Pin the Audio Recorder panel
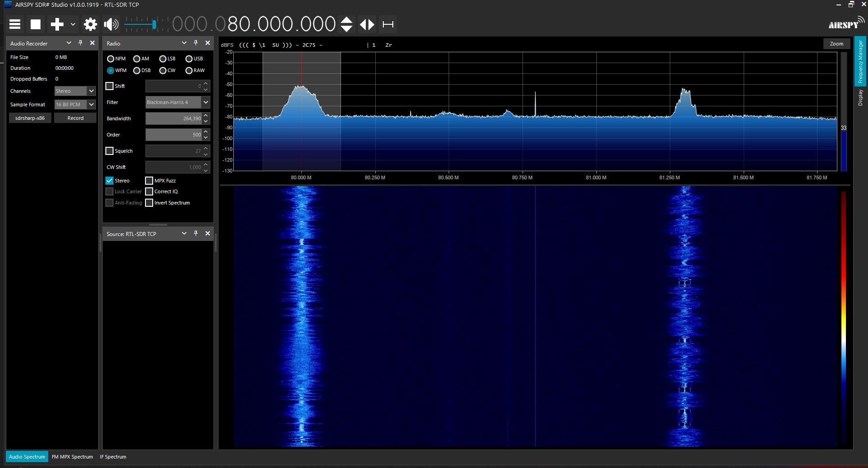The width and height of the screenshot is (868, 468). (x=81, y=43)
